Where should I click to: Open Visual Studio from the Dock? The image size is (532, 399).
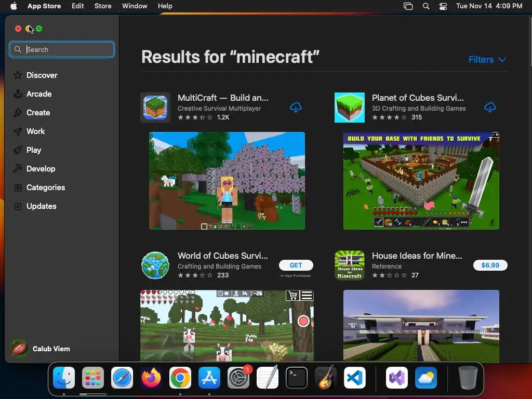pos(396,378)
